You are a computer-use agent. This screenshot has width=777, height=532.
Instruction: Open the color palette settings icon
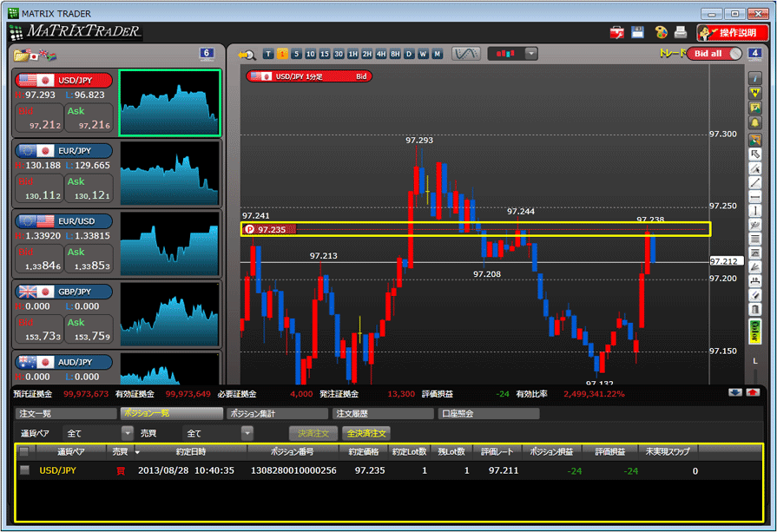point(661,33)
